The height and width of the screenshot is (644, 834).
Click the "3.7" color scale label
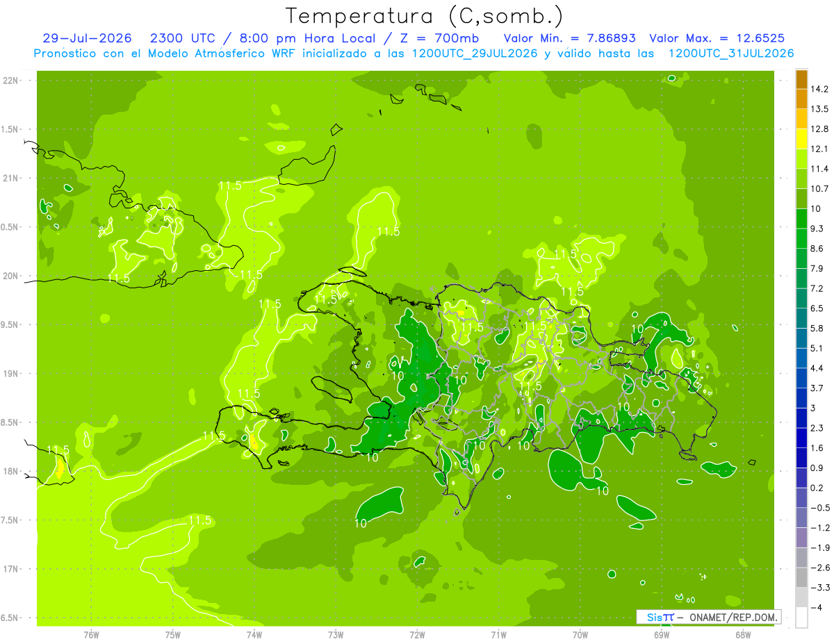click(817, 388)
